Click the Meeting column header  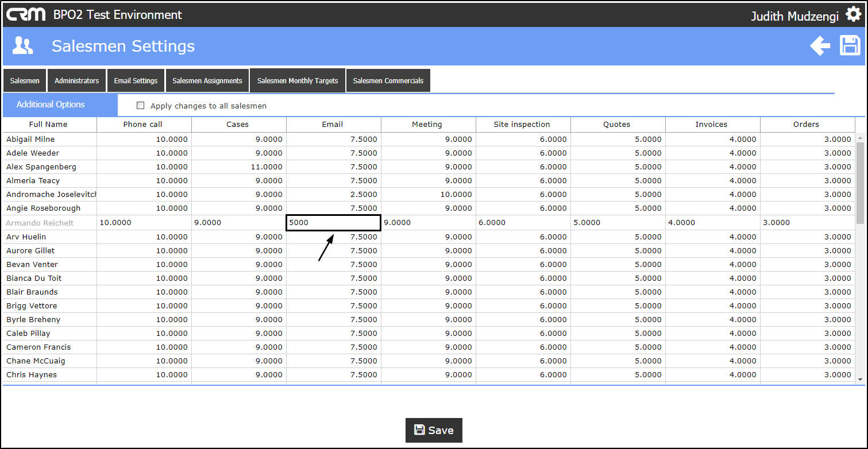[427, 125]
